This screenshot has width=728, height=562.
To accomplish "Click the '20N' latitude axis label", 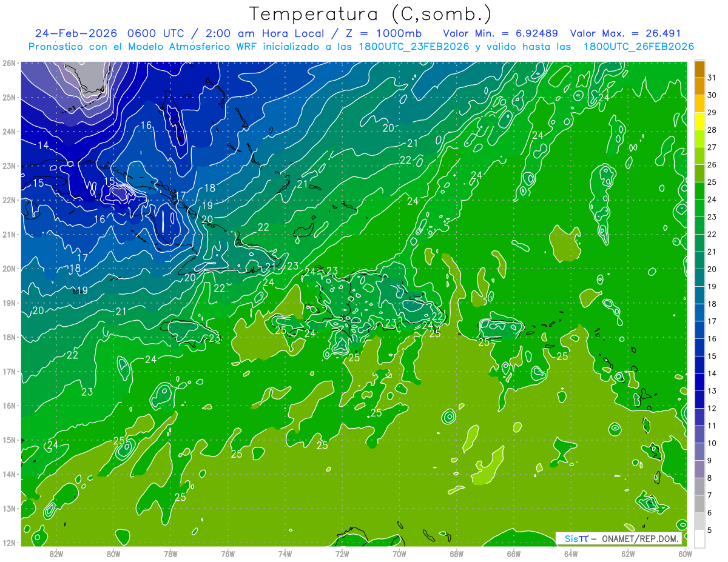I will [x=9, y=269].
